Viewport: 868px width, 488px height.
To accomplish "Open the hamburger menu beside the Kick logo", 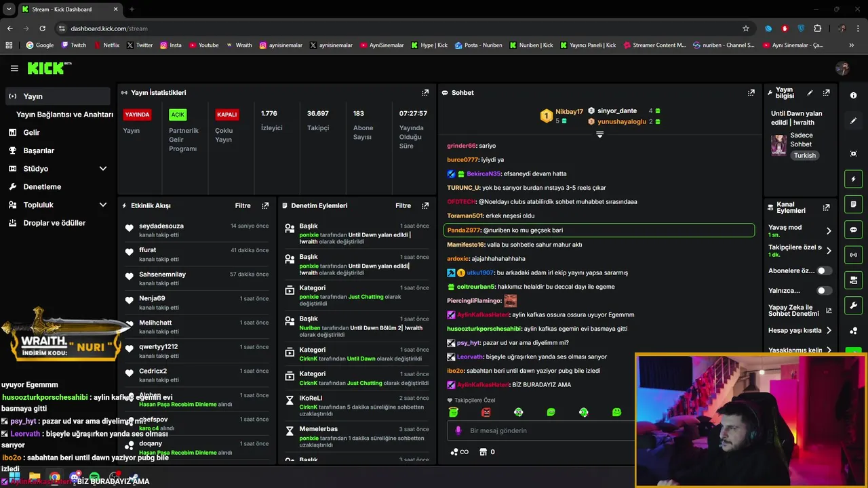I will [x=14, y=68].
